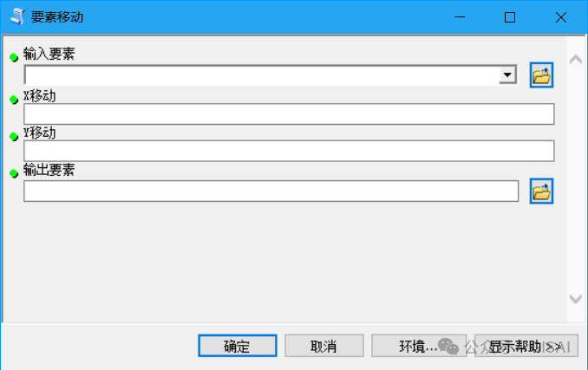Open the 环境... settings button
This screenshot has height=370, width=588.
point(419,346)
